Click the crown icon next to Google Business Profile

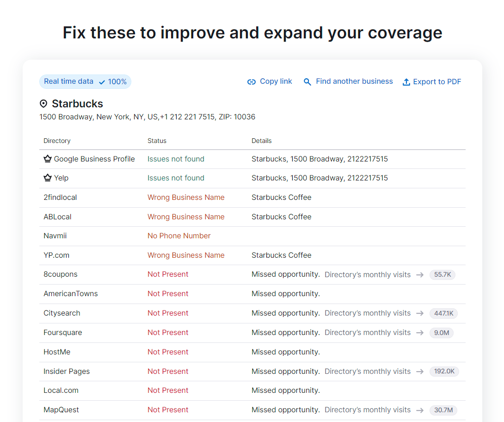[x=47, y=158]
